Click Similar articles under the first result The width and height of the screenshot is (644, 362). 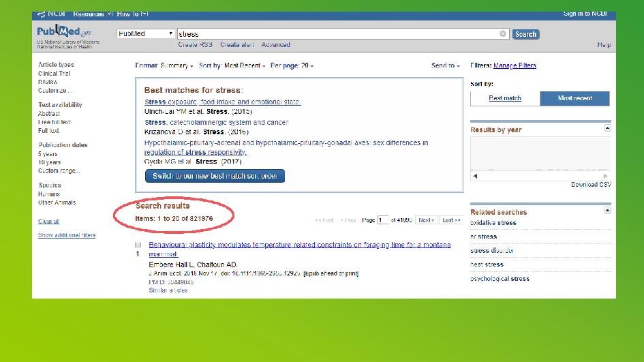pyautogui.click(x=168, y=290)
